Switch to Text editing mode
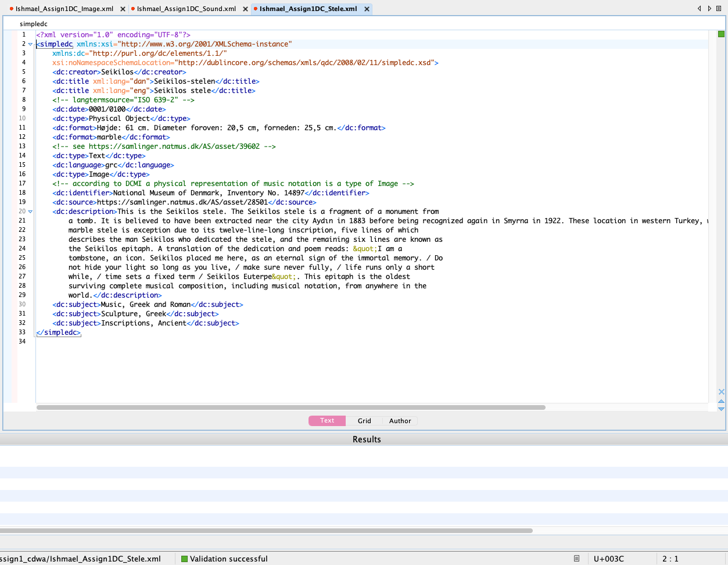Image resolution: width=728 pixels, height=565 pixels. (327, 421)
